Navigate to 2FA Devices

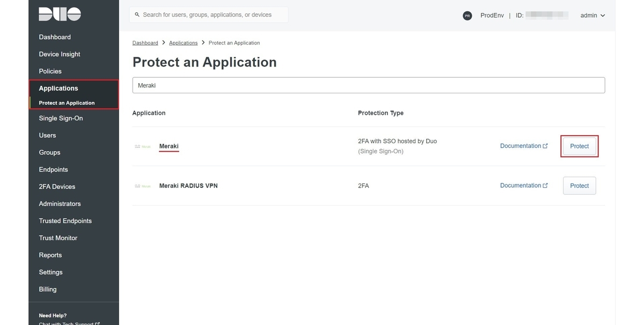[x=57, y=187]
